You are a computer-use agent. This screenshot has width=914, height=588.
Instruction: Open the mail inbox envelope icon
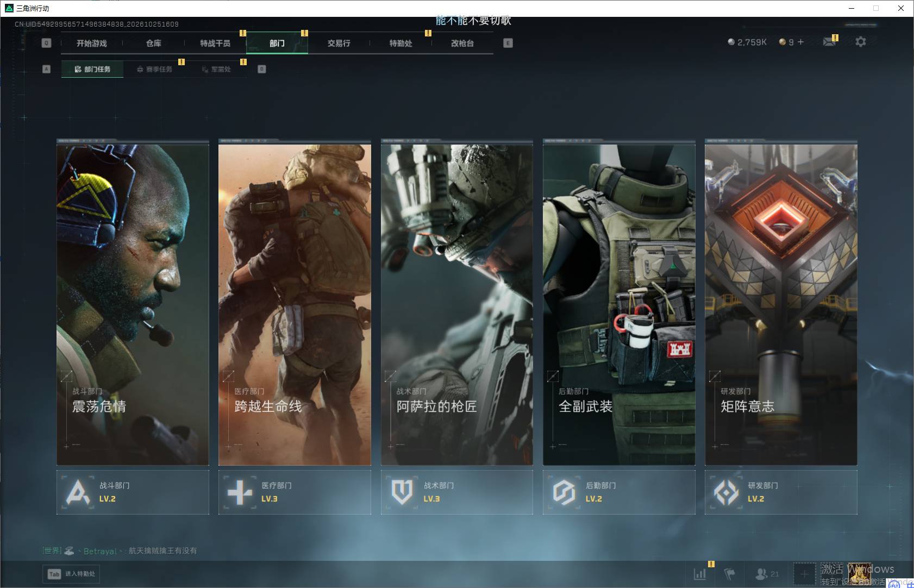tap(829, 42)
